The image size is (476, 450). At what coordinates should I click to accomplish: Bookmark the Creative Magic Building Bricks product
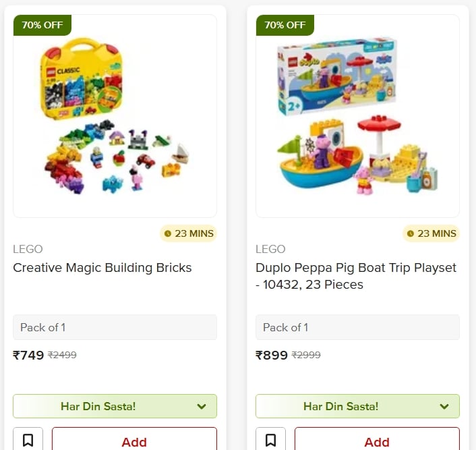(x=28, y=440)
